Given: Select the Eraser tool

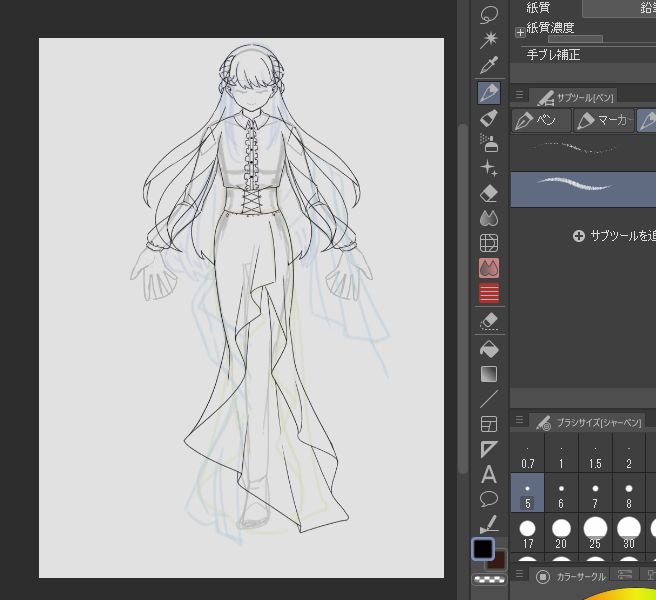Looking at the screenshot, I should tap(489, 194).
